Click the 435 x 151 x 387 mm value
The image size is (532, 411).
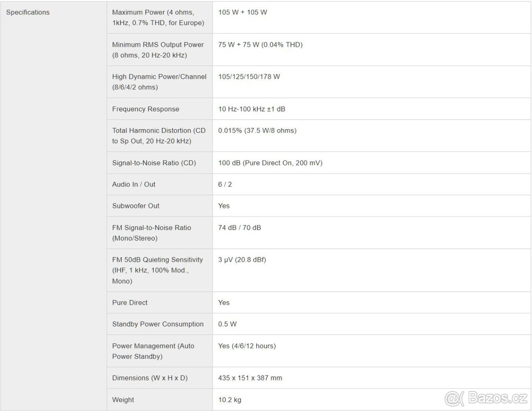[x=250, y=378]
